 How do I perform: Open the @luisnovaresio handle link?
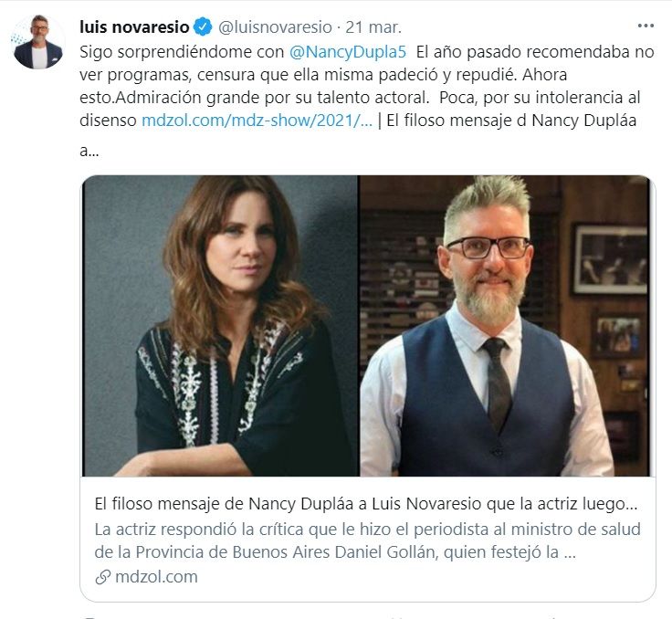[275, 27]
